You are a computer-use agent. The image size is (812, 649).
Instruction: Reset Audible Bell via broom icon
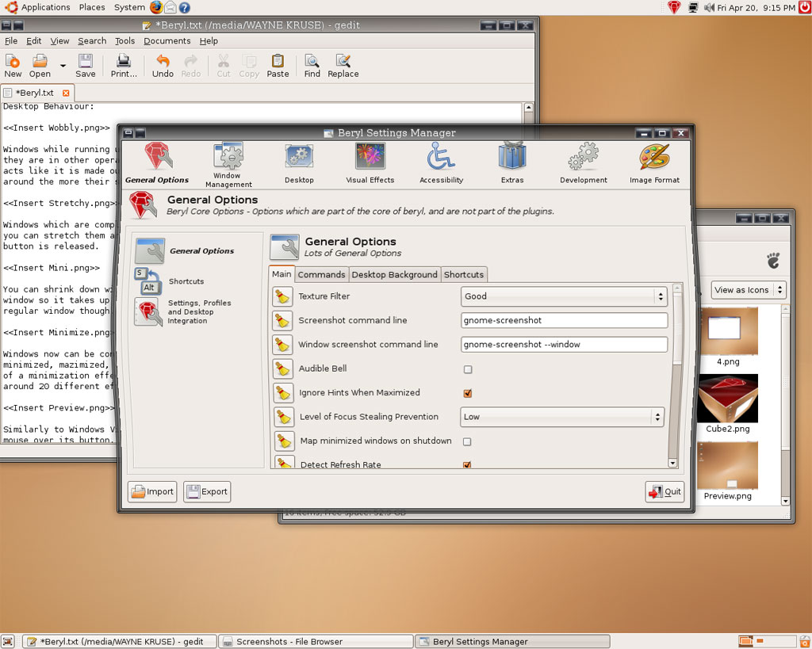(x=283, y=368)
